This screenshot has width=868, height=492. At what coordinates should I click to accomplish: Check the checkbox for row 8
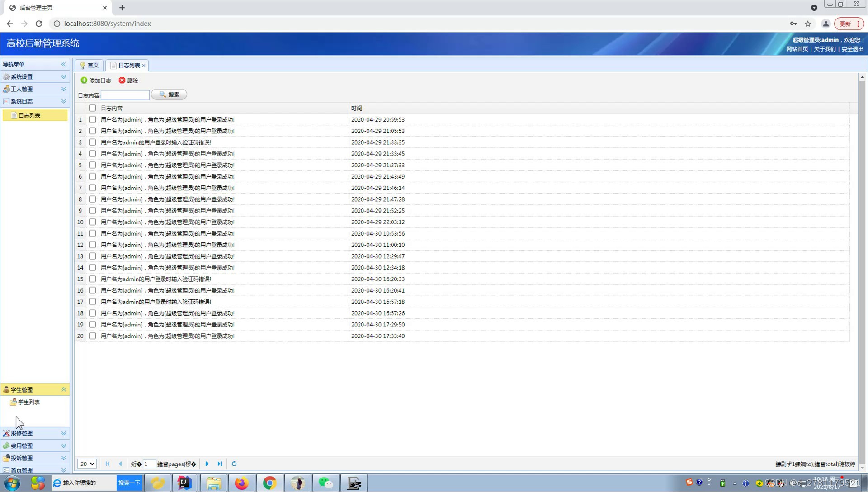click(x=92, y=199)
